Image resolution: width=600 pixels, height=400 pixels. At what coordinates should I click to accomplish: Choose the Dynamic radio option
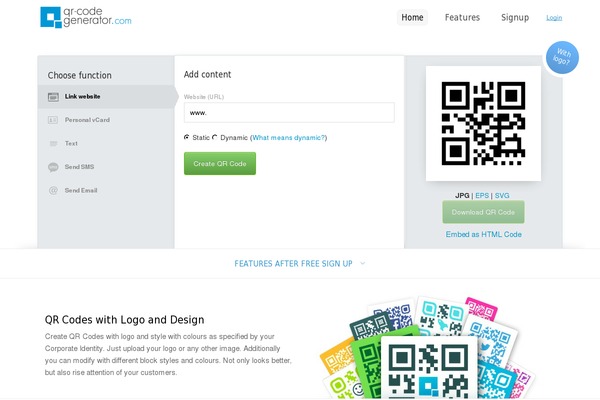pos(215,137)
